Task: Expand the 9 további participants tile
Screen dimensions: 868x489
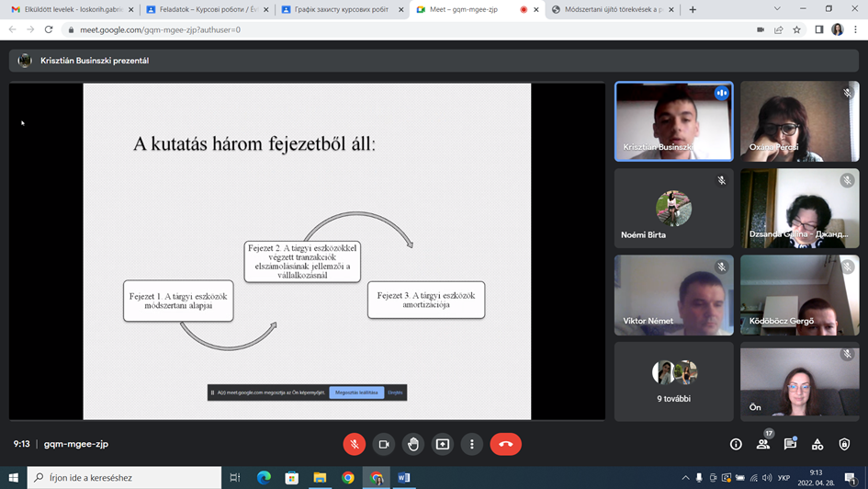Action: (674, 381)
